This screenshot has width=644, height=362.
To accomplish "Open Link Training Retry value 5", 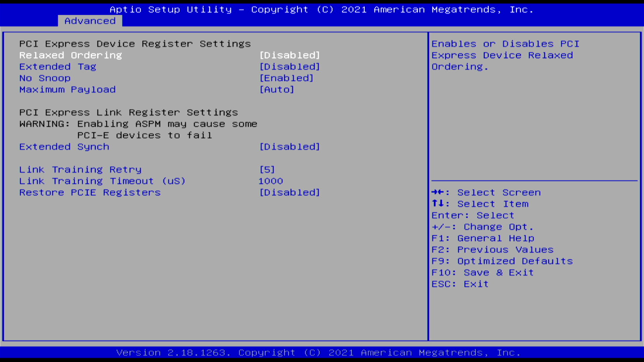I will click(x=267, y=170).
